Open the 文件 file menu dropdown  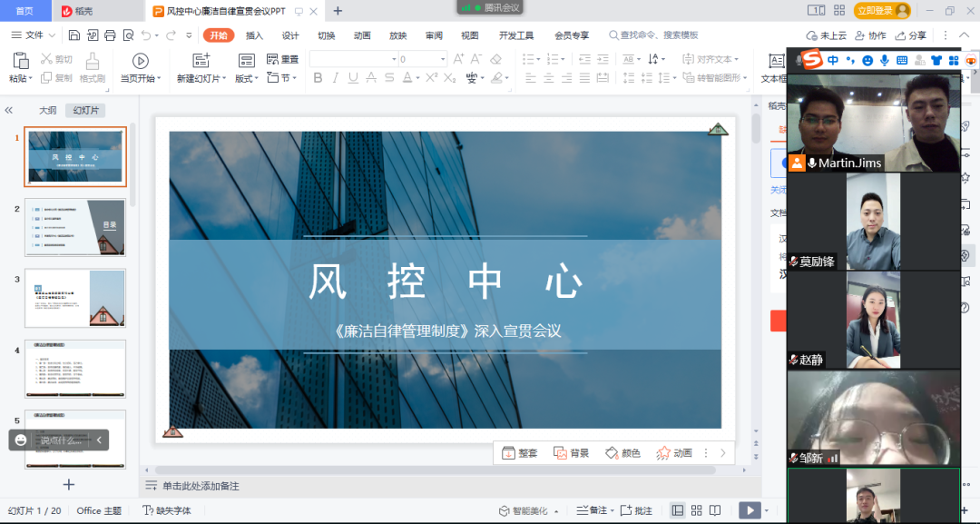(34, 35)
